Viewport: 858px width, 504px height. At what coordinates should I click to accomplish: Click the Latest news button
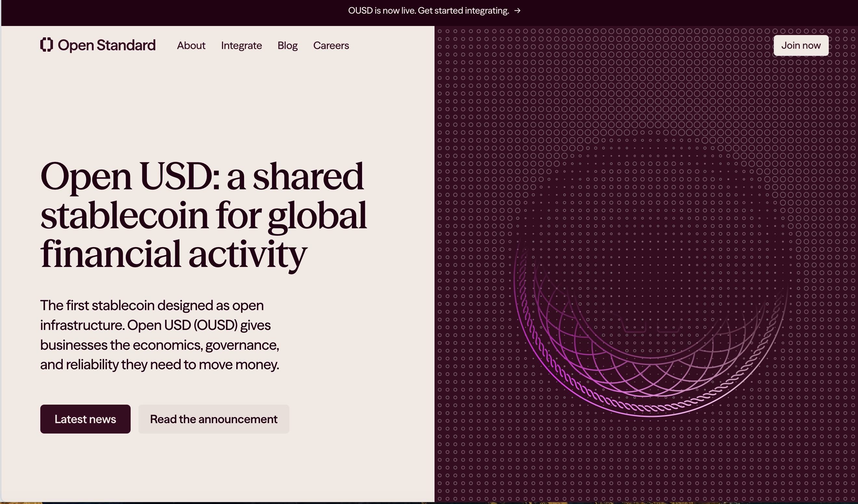pos(85,419)
